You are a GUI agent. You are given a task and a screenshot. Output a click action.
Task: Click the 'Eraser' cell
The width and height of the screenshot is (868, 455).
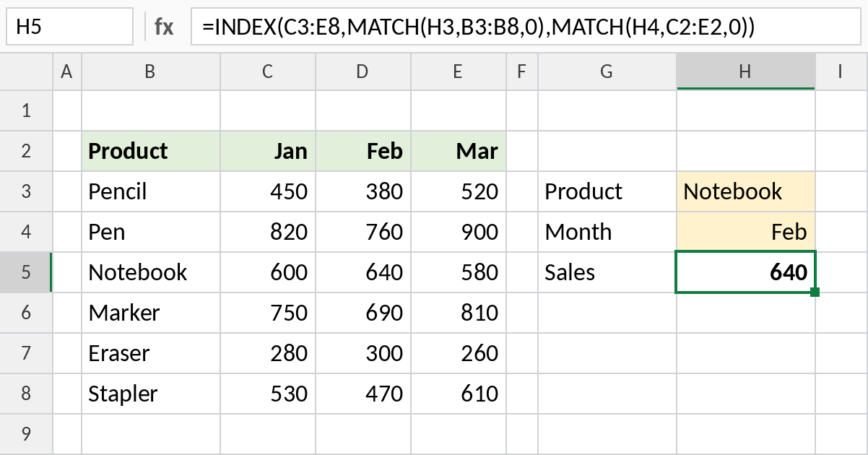(x=151, y=353)
